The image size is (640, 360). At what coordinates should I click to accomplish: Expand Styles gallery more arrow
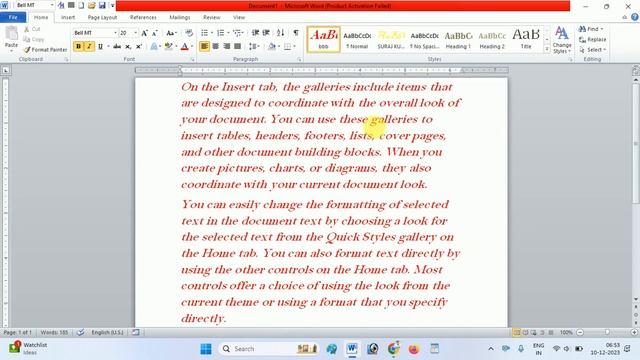547,49
